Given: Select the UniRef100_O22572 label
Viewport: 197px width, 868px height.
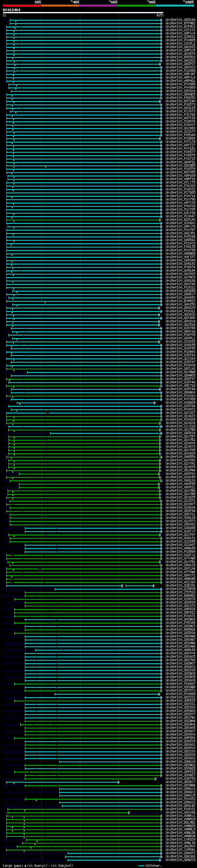Looking at the screenshot, I should 180,501.
